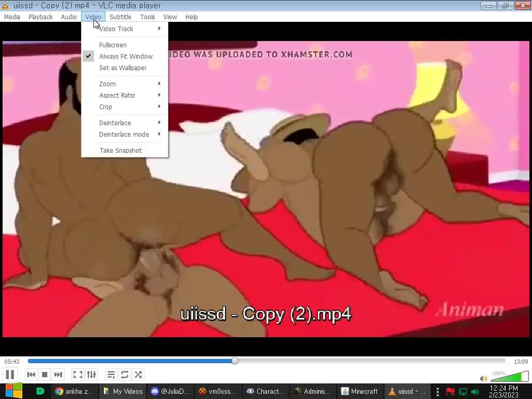The height and width of the screenshot is (399, 532).
Task: Show the playlist via toolbar icon
Action: pyautogui.click(x=111, y=375)
